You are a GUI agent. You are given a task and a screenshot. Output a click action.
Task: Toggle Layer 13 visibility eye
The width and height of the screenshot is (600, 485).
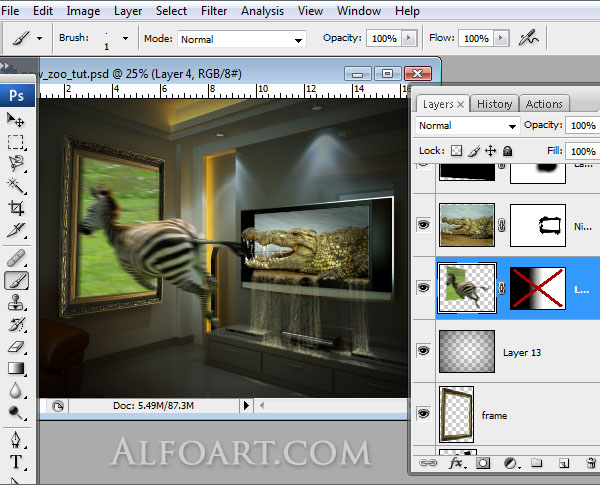click(423, 351)
